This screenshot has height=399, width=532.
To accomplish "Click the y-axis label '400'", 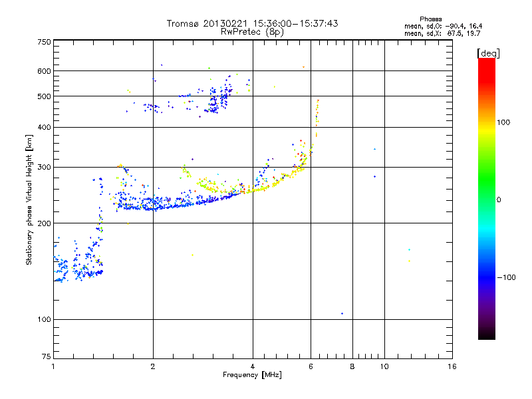I will 45,128.
